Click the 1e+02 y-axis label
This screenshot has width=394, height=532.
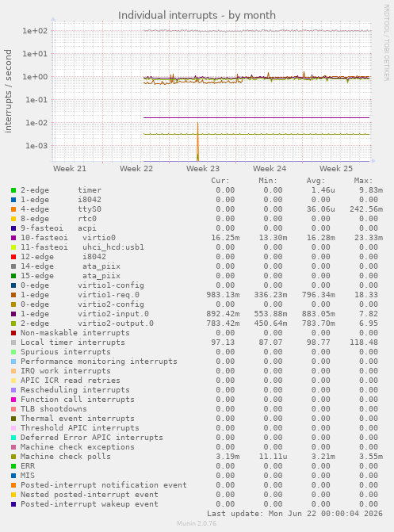click(35, 31)
